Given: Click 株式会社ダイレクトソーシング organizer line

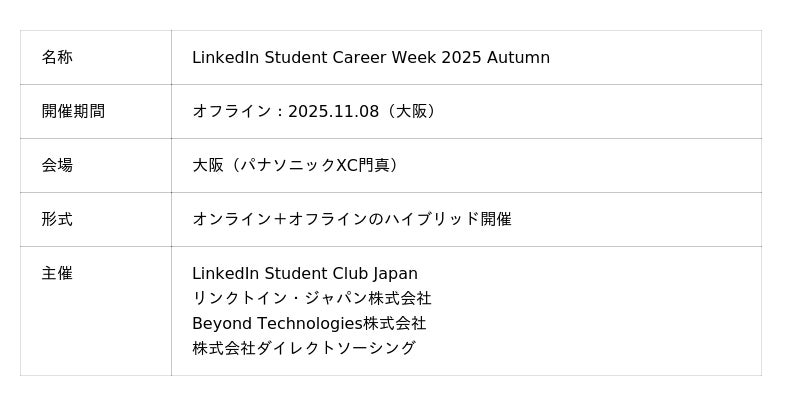Looking at the screenshot, I should coord(304,349).
